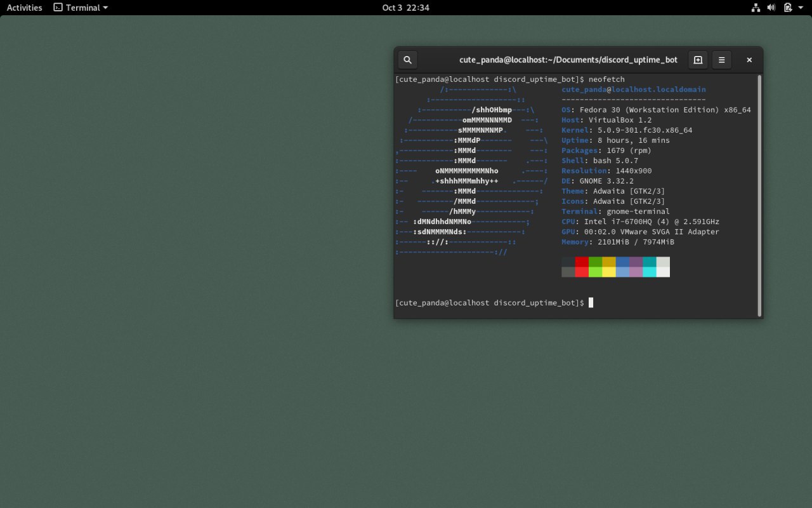The height and width of the screenshot is (508, 812).
Task: Click the "Resolution: 1440x900" line
Action: 606,171
